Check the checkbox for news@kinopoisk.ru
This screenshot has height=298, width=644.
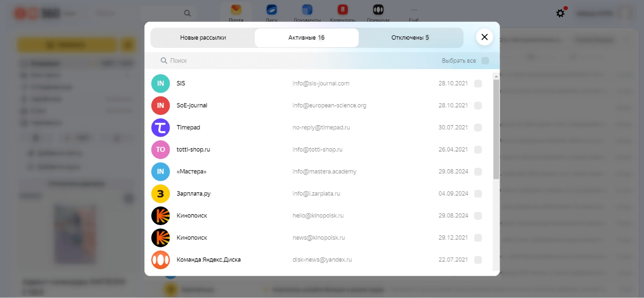pyautogui.click(x=478, y=238)
